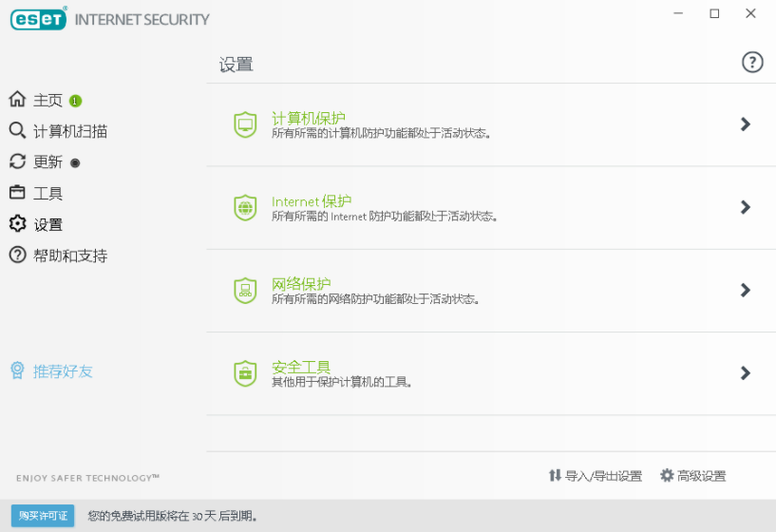The image size is (776, 532).
Task: Expand Internet 保护 with its right chevron
Action: (746, 207)
